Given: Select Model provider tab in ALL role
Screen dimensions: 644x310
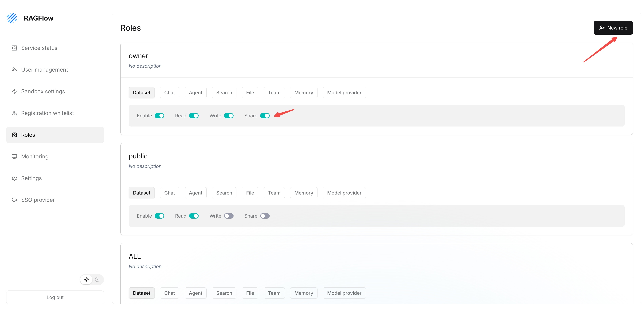Looking at the screenshot, I should click(344, 293).
